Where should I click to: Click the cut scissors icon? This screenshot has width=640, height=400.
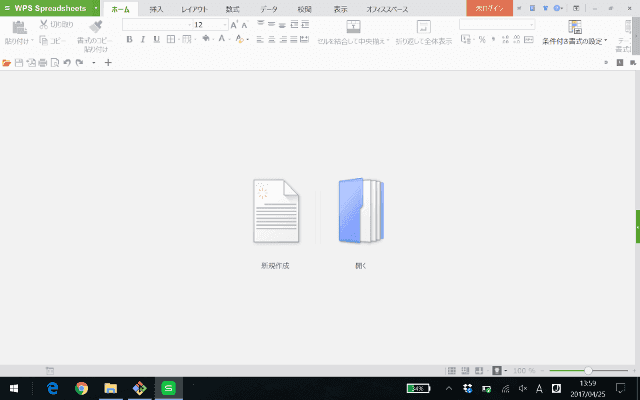(x=44, y=24)
